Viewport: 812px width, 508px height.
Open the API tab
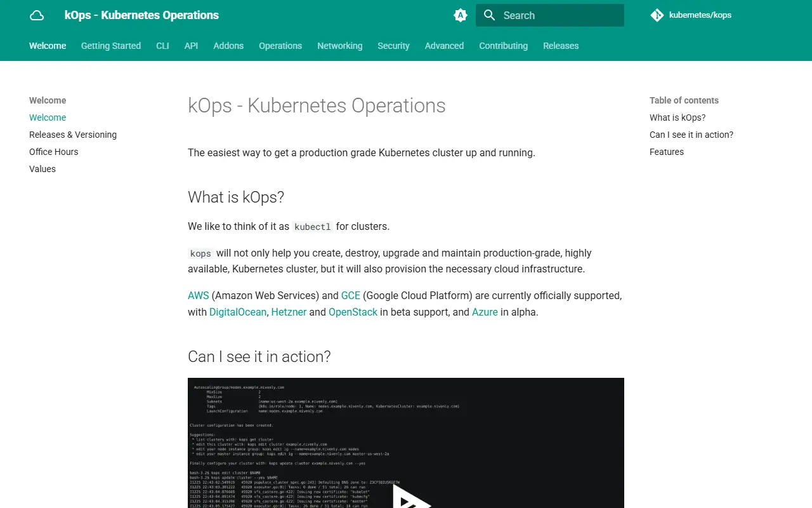191,46
